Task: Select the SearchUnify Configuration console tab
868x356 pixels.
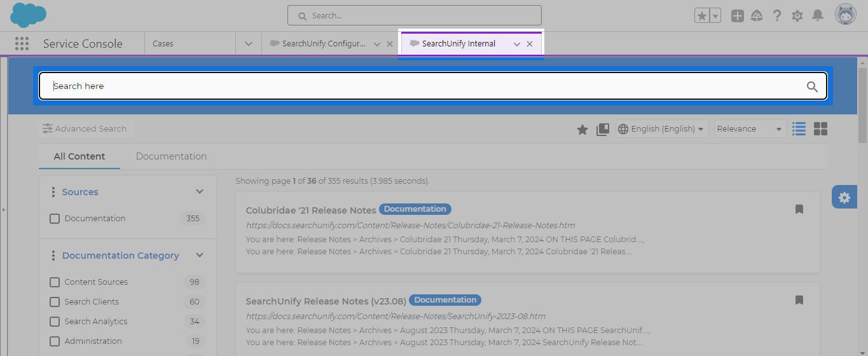Action: pos(323,44)
